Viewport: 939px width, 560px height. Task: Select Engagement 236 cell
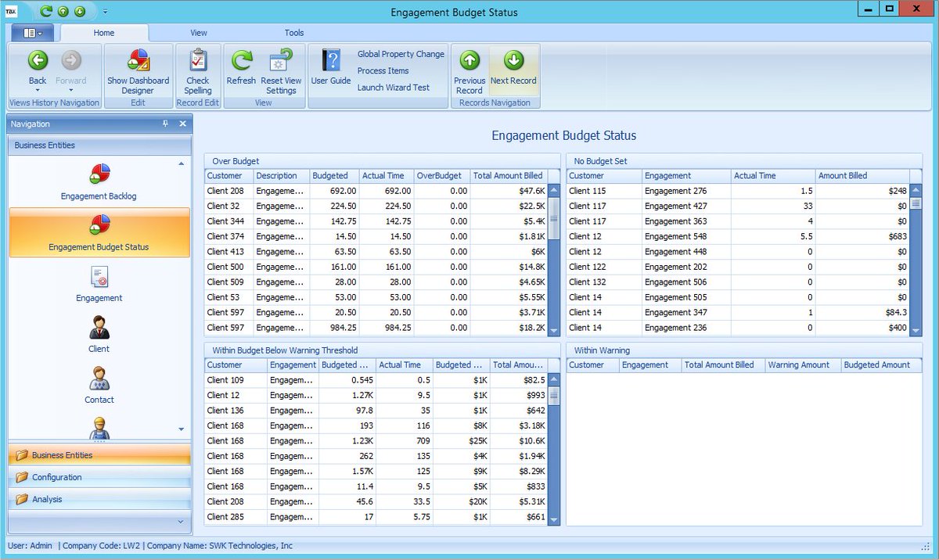(x=686, y=328)
